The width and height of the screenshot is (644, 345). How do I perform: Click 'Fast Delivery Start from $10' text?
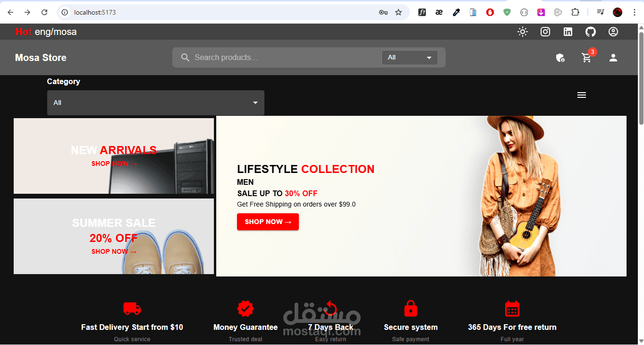point(132,327)
